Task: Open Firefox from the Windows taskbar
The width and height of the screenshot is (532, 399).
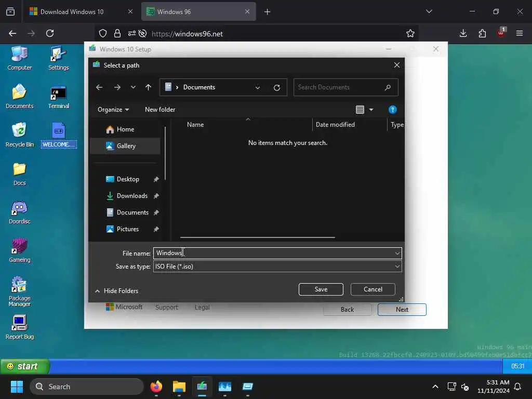Action: (x=156, y=387)
